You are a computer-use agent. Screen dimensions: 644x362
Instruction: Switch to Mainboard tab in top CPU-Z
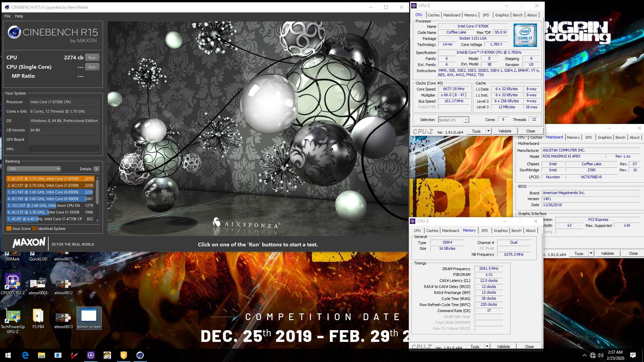(x=451, y=15)
